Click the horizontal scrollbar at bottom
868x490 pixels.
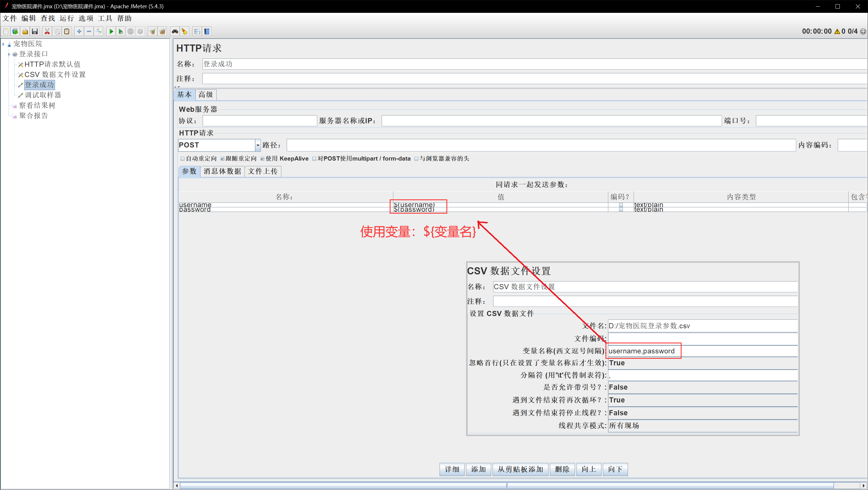click(x=507, y=485)
